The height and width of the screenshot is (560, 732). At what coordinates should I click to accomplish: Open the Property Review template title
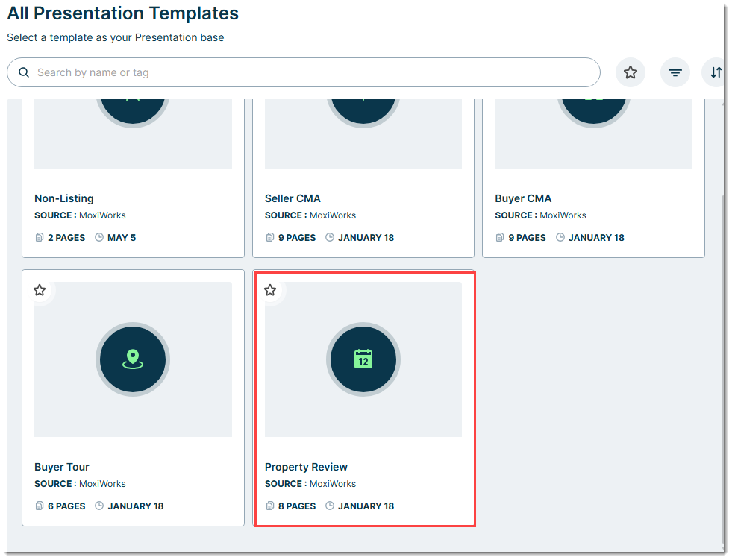[306, 467]
